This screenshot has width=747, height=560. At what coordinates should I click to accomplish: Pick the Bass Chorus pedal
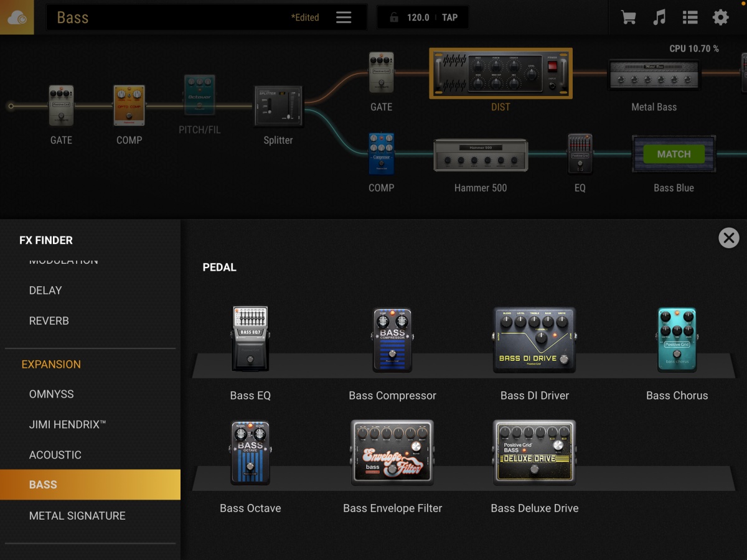point(677,340)
